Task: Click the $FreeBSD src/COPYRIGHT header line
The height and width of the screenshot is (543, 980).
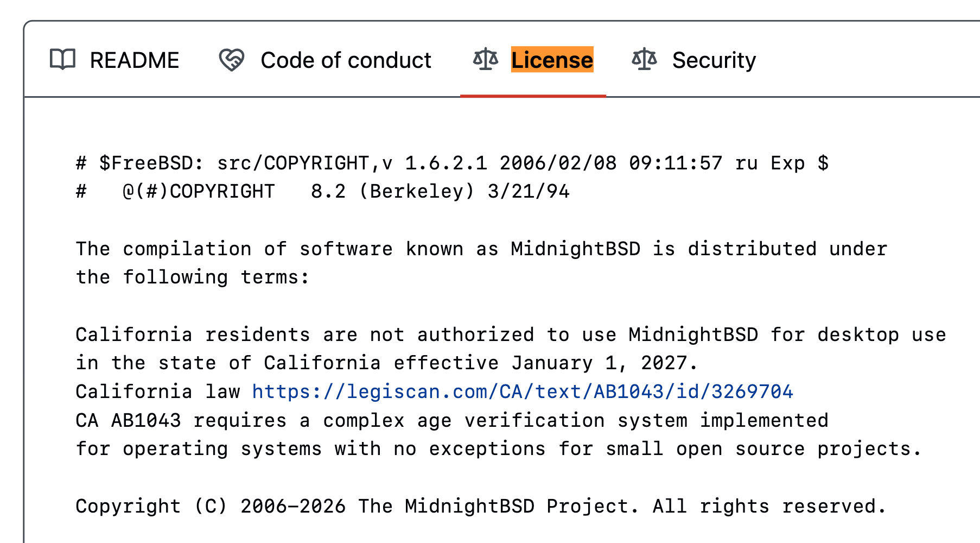Action: coord(451,163)
